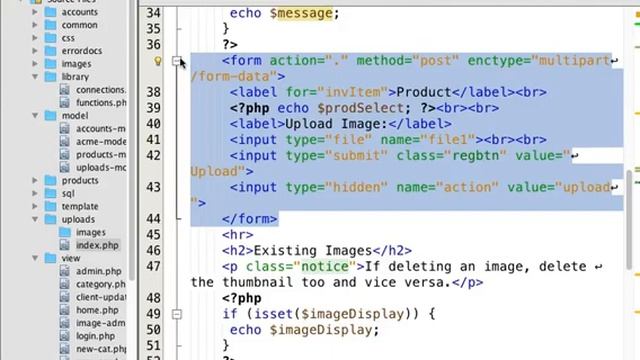Click the acme-model file icon

(64, 142)
